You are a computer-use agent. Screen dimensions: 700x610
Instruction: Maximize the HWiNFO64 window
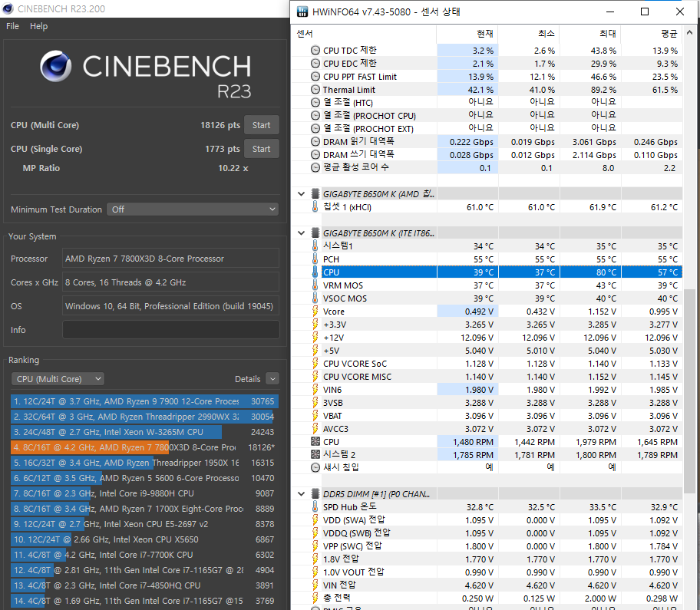tap(645, 12)
